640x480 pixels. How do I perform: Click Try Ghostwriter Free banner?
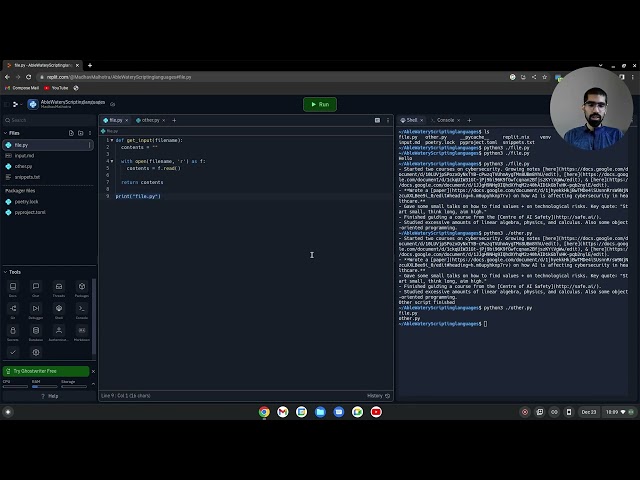[x=46, y=371]
